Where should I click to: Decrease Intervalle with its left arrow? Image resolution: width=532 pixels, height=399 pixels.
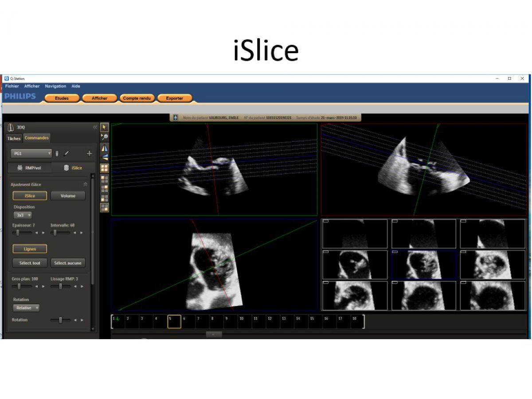pyautogui.click(x=75, y=233)
